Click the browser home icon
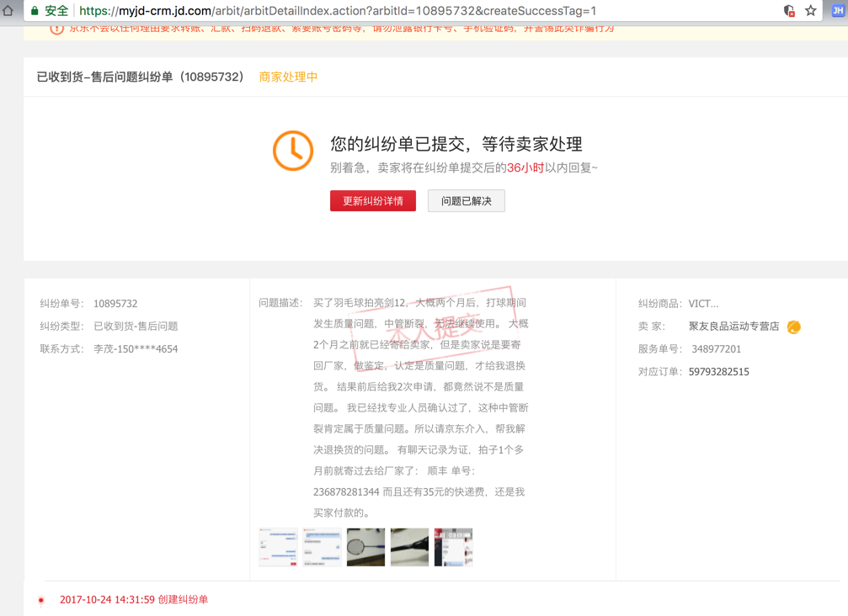This screenshot has width=848, height=616. (8, 10)
